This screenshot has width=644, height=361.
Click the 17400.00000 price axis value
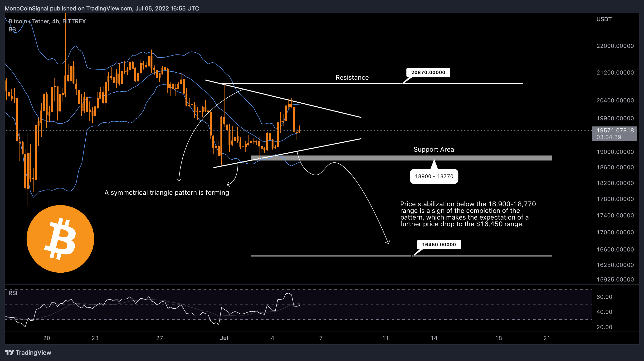(x=615, y=216)
